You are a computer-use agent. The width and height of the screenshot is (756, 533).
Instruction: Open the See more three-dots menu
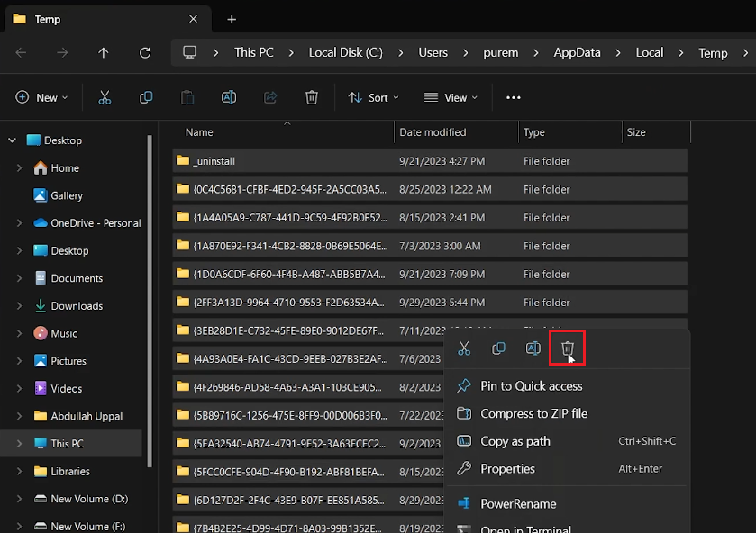pyautogui.click(x=514, y=97)
